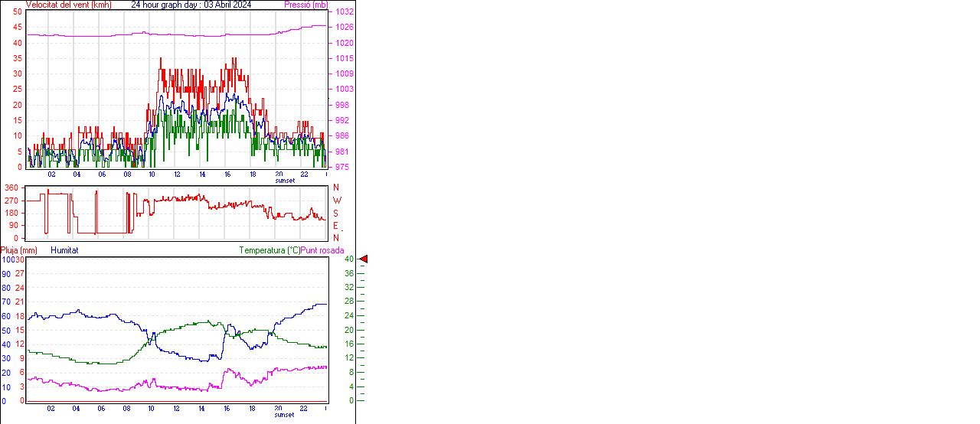Click the 'sunset' label under wind graph
The height and width of the screenshot is (424, 980).
click(x=285, y=181)
